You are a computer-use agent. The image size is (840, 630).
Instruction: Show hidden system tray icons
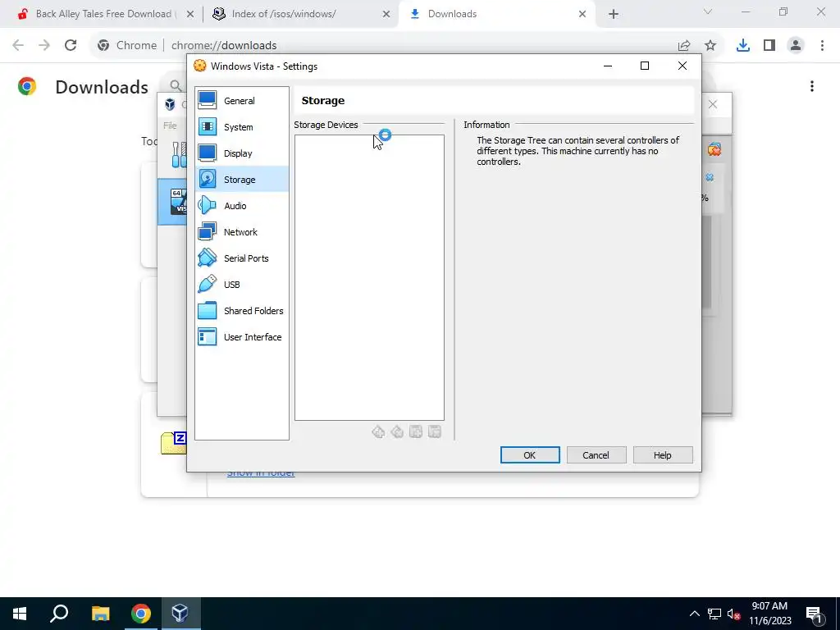coord(694,614)
